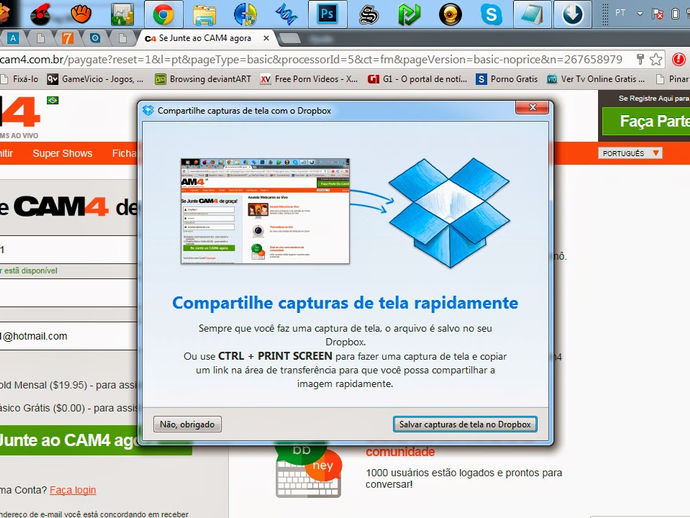Click battery icon in system tray
690x518 pixels.
675,14
